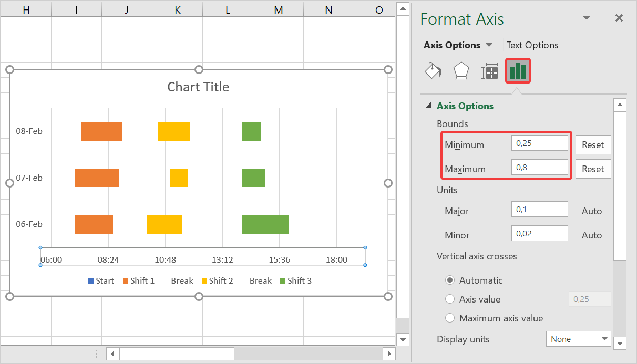Open the Fill & Line icon tab
637x364 pixels.
(433, 71)
